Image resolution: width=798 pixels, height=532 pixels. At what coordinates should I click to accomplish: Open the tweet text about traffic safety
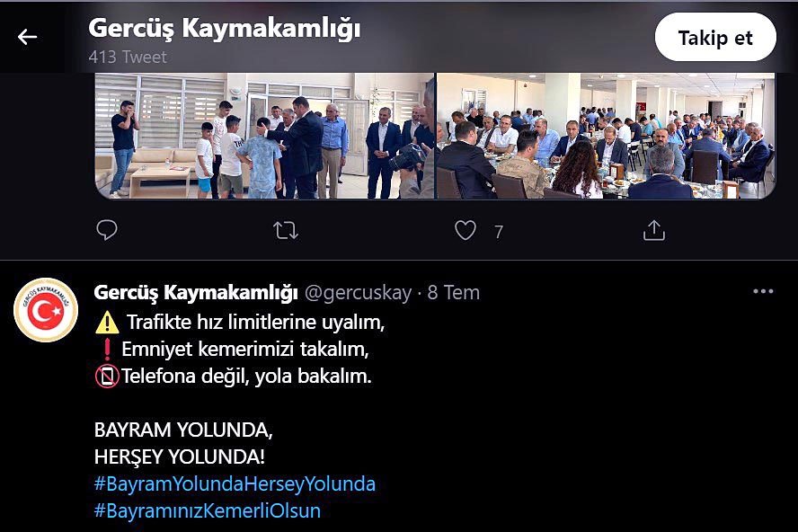tap(240, 350)
